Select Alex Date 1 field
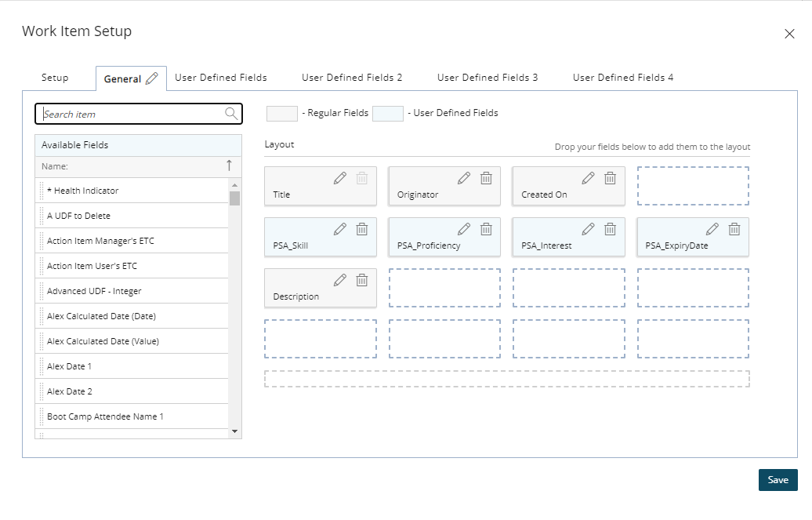Viewport: 812px width, 520px height. click(132, 366)
